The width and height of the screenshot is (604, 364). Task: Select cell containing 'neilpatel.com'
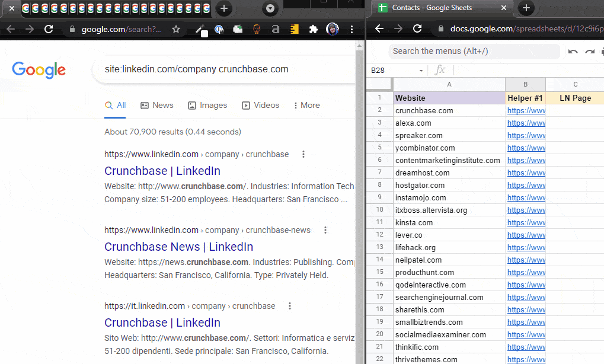click(x=449, y=260)
